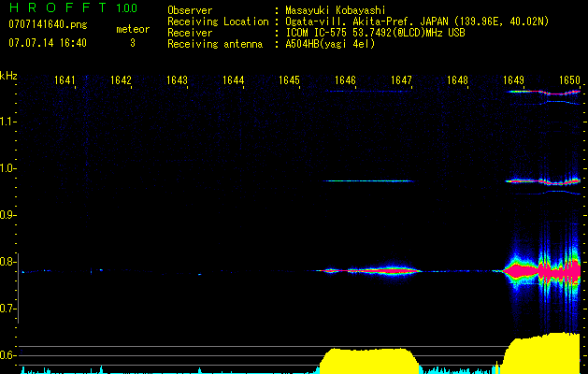Click the 1641 time marker
Screen dimensions: 588x374
click(x=65, y=80)
